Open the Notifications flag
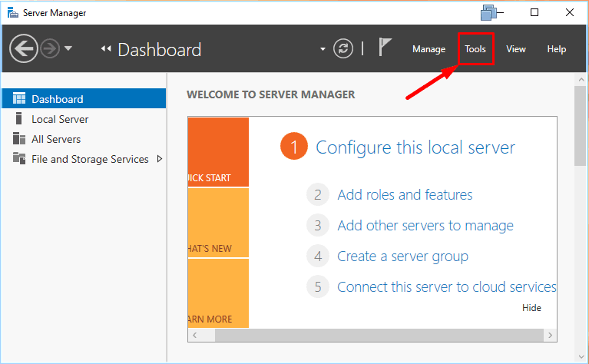The width and height of the screenshot is (589, 364). tap(385, 48)
